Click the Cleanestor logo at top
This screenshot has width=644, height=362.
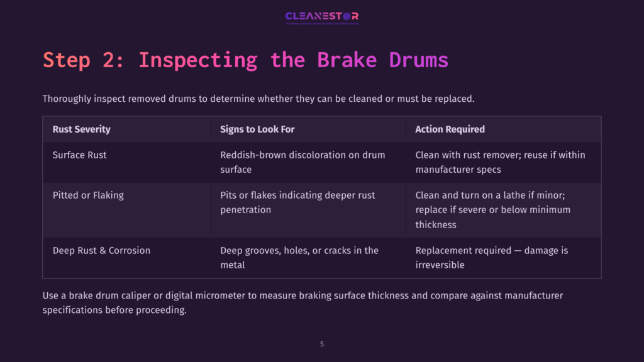(x=321, y=16)
